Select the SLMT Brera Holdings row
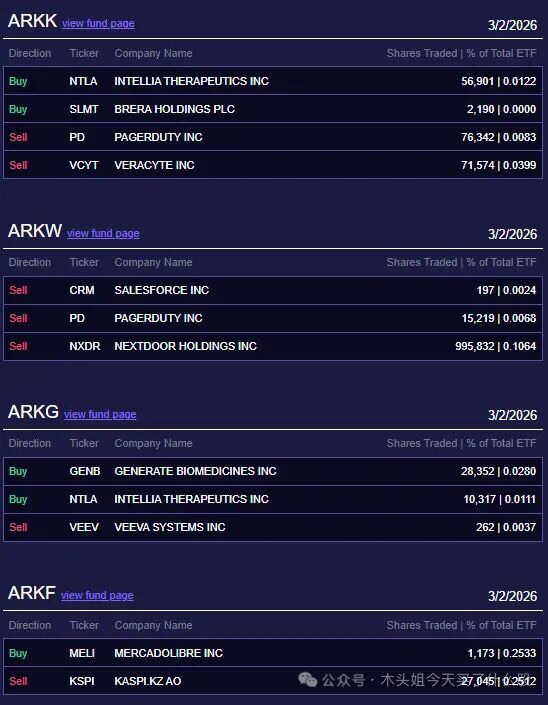 point(273,109)
